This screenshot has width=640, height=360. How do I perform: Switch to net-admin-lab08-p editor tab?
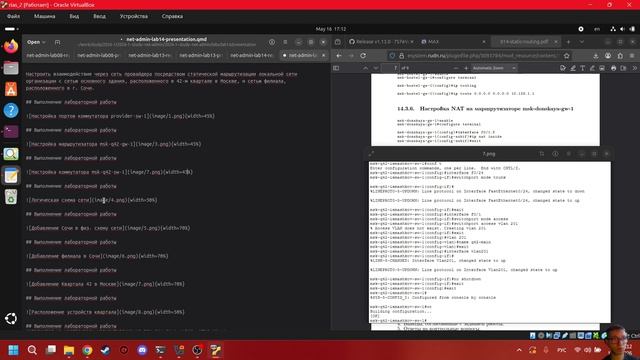point(98,55)
